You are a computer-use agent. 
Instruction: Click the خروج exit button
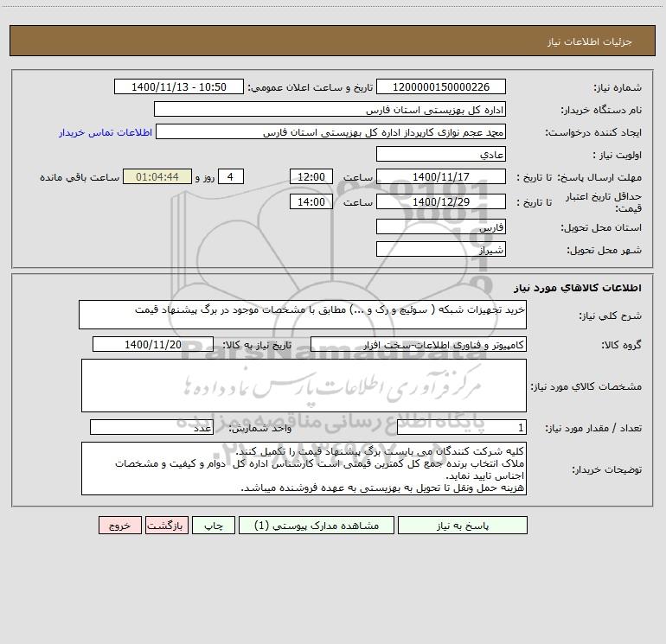(119, 525)
